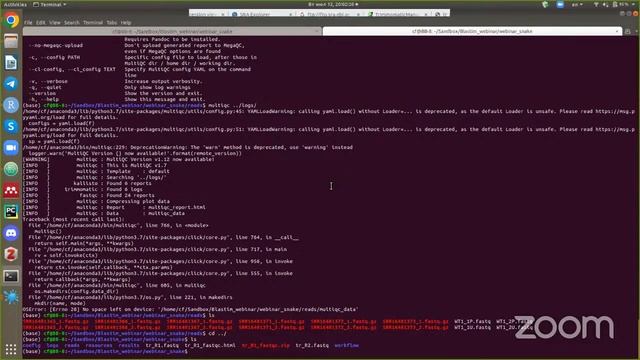The width and height of the screenshot is (640, 360).
Task: Open the Search menu in Terminal
Action: point(71,22)
